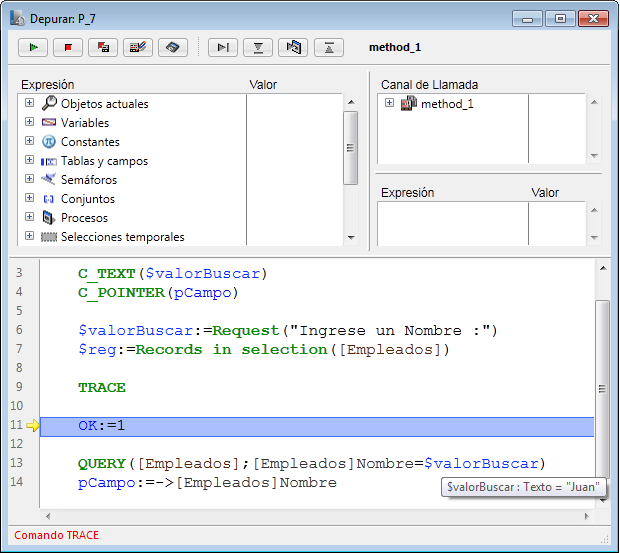Click the green No Trace play button
This screenshot has width=620, height=553.
pyautogui.click(x=33, y=47)
